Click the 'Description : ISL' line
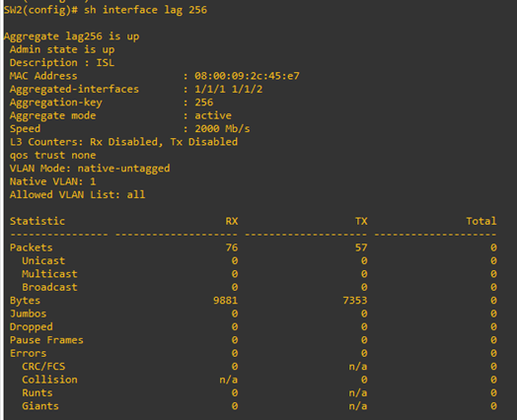517x420 pixels. pos(62,62)
